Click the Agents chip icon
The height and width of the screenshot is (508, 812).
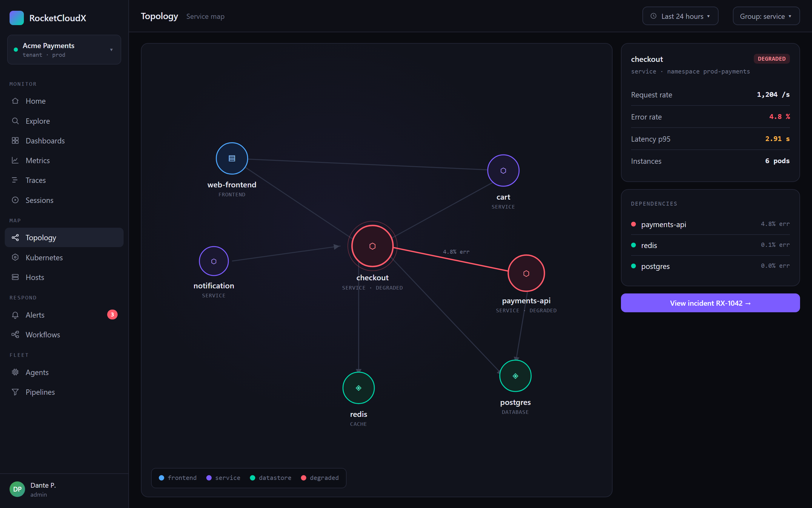click(15, 372)
